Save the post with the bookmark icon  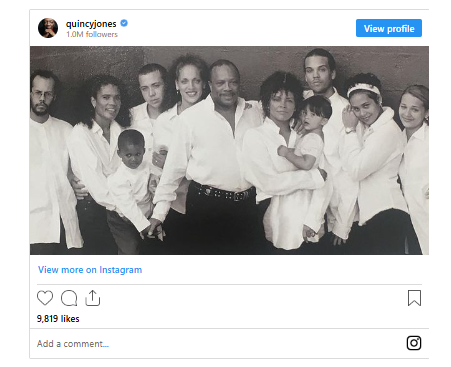414,298
